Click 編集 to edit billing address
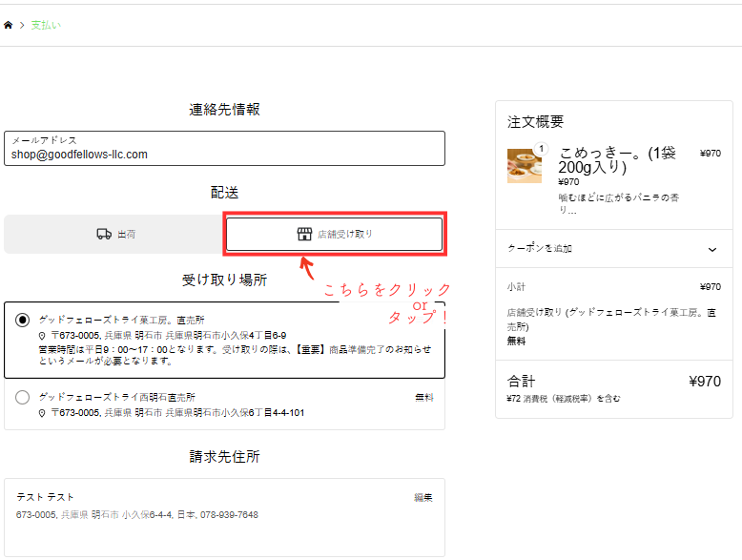The image size is (742, 560). tap(423, 497)
